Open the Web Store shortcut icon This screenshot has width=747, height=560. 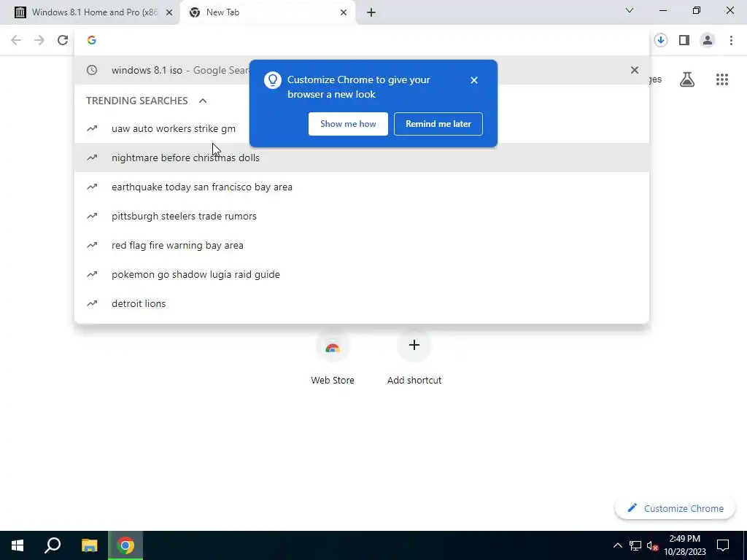coord(333,345)
